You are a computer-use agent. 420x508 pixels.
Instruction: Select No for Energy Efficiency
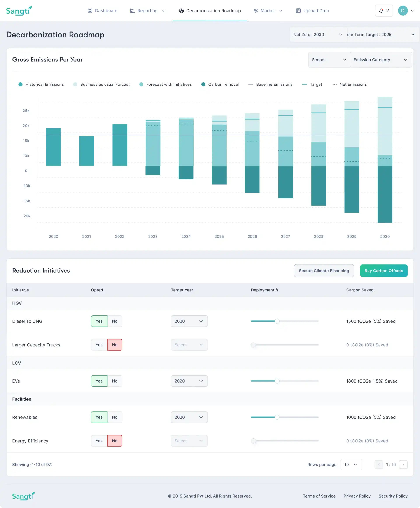pyautogui.click(x=115, y=441)
